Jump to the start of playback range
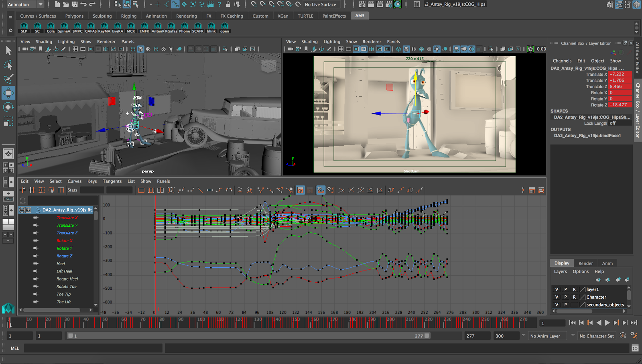 [572, 323]
